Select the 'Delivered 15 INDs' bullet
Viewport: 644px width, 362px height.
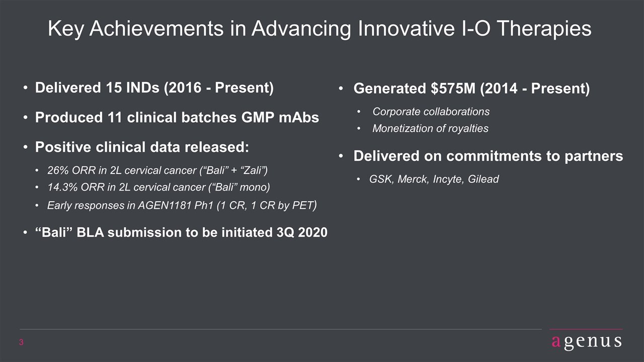coord(154,88)
